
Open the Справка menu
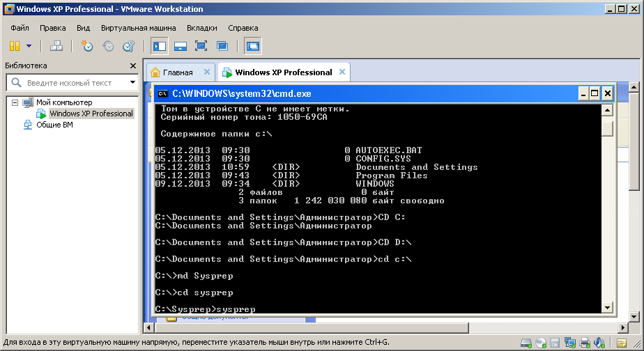[243, 28]
